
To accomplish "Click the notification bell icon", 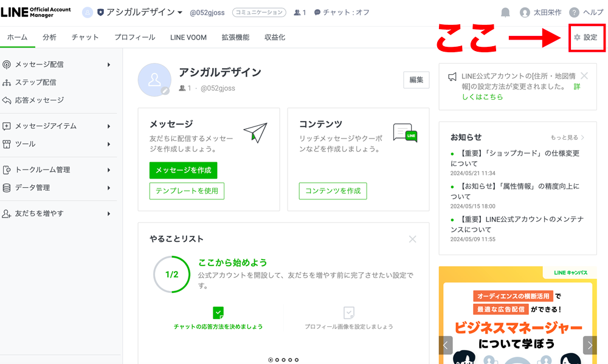I will (505, 12).
